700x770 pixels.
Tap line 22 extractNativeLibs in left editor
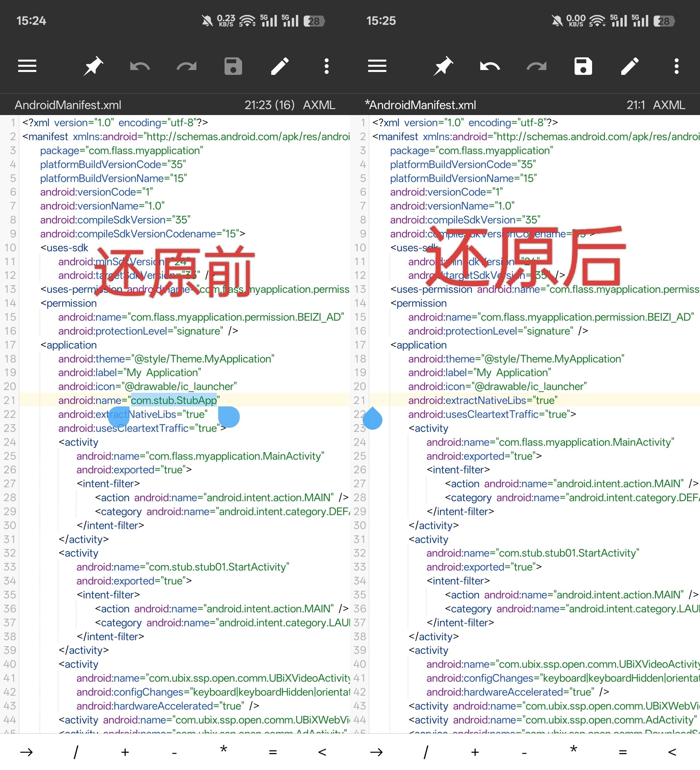click(x=133, y=414)
